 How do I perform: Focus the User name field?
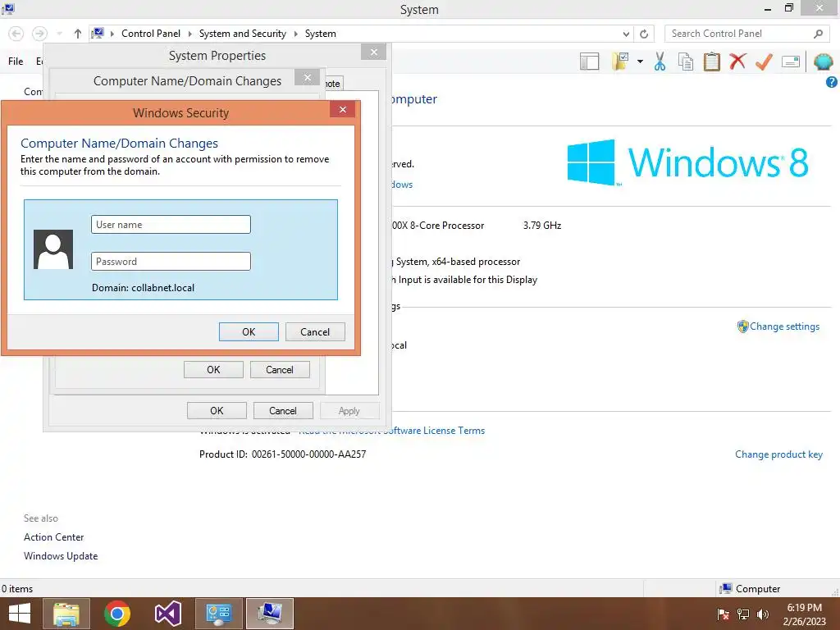(171, 225)
